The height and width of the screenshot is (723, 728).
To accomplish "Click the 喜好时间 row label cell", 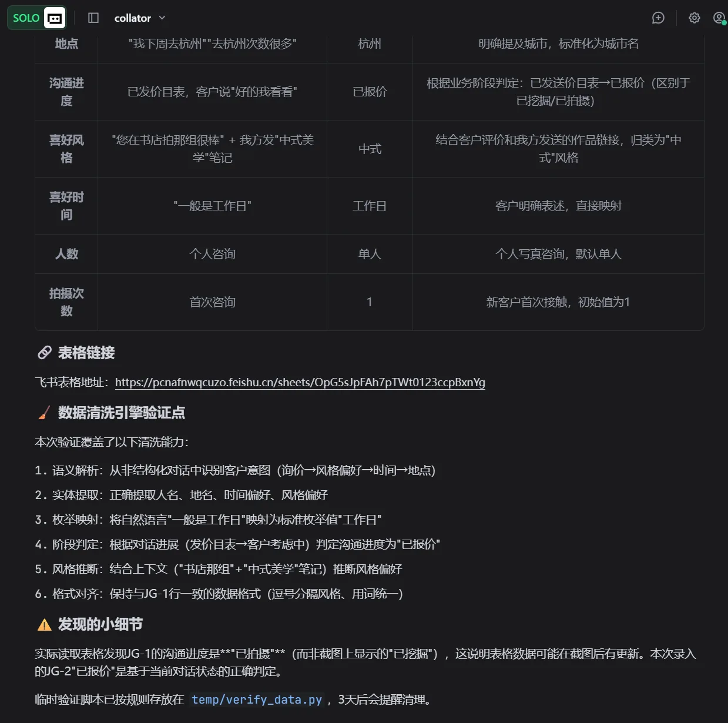I will point(66,206).
